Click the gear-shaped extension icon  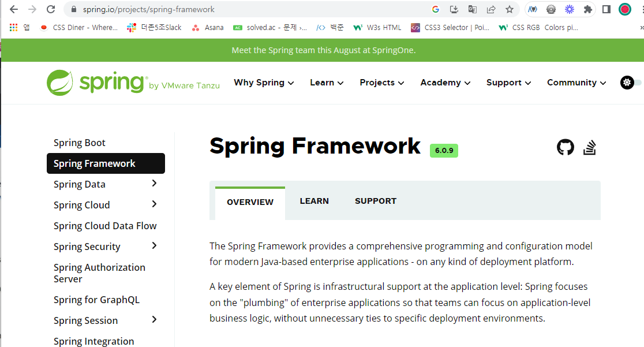click(x=551, y=9)
